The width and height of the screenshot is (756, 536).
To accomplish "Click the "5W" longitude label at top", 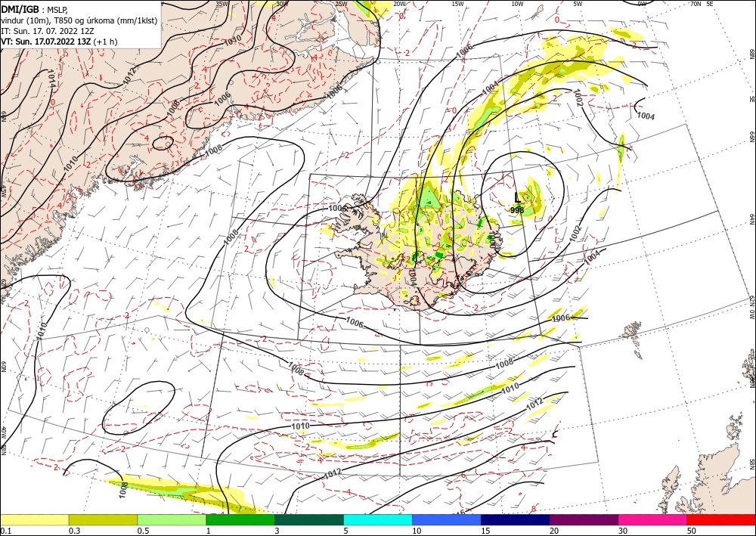I will pos(578,4).
